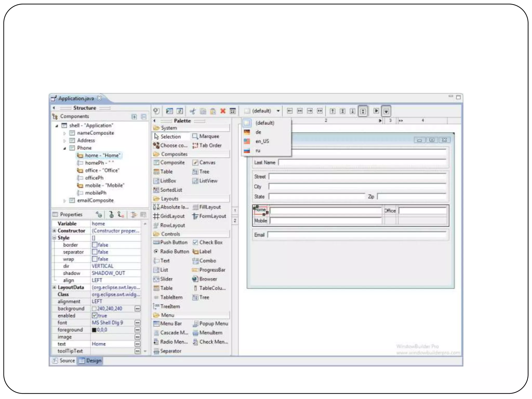Toggle the border style checkbox
The width and height of the screenshot is (532, 399).
95,245
